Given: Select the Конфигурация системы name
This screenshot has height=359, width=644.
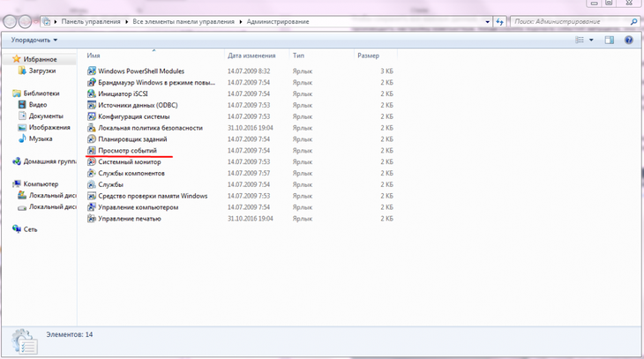Looking at the screenshot, I should pos(134,116).
